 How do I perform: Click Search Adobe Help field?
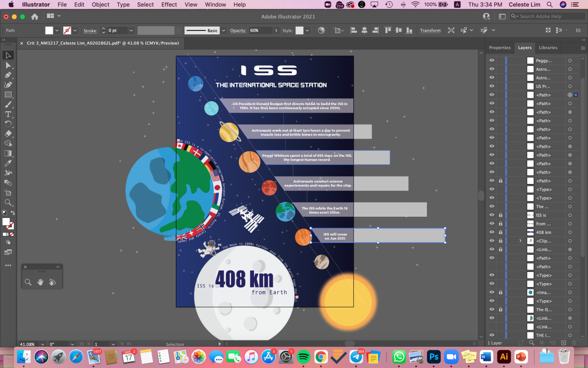click(548, 16)
